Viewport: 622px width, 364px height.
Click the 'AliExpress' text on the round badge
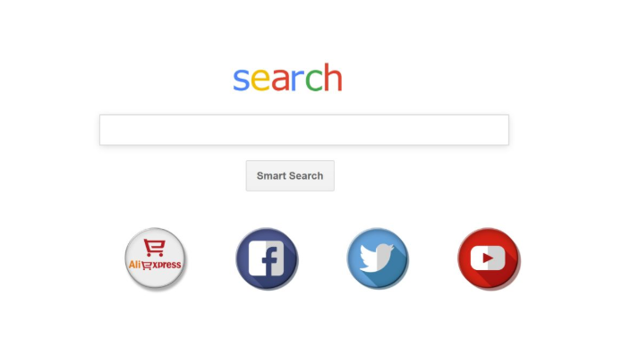click(155, 265)
